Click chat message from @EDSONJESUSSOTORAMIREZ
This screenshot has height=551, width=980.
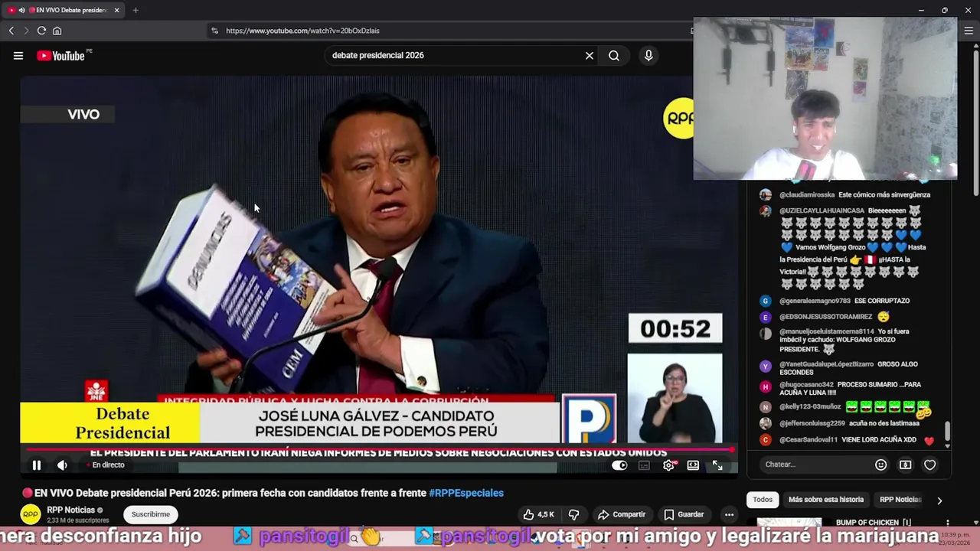834,316
